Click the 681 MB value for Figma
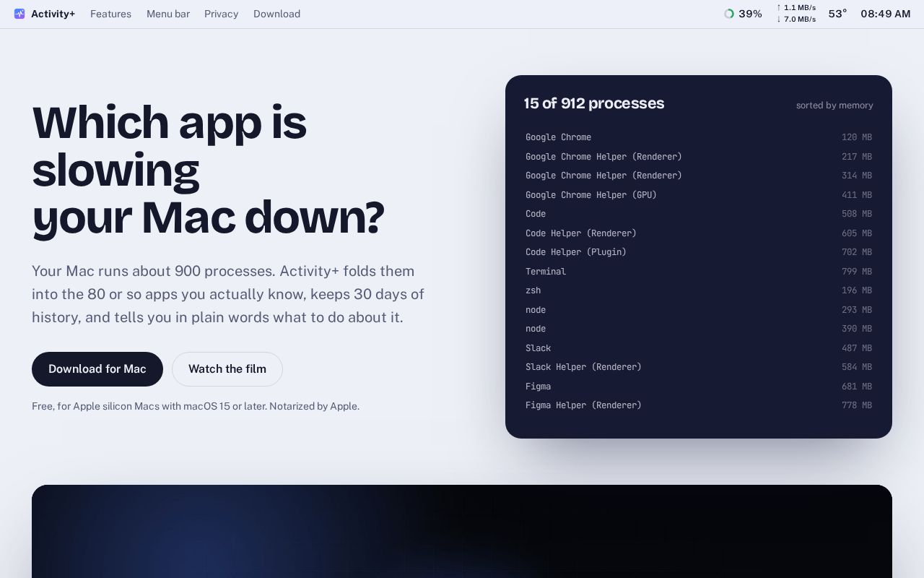 [857, 387]
